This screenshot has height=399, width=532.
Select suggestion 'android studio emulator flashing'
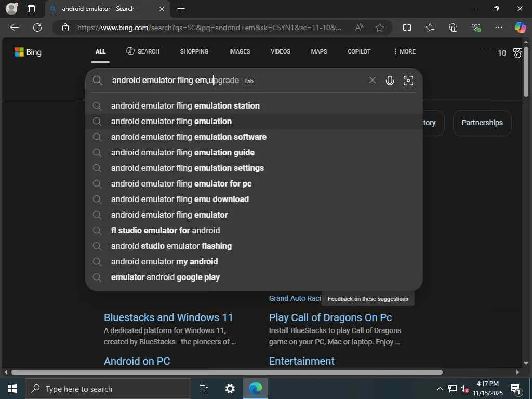coord(254,246)
